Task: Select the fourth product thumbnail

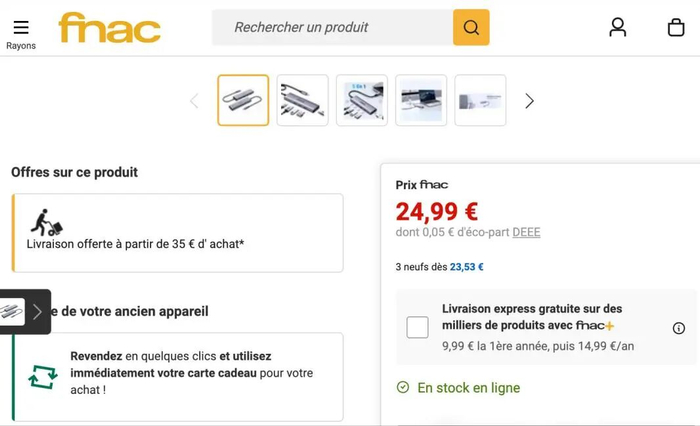Action: point(421,100)
